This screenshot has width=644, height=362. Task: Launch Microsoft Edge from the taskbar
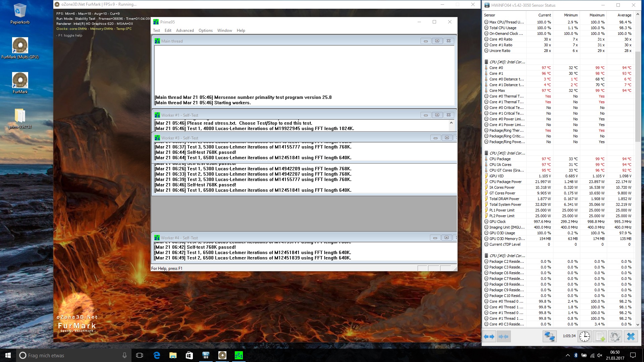pos(157,355)
